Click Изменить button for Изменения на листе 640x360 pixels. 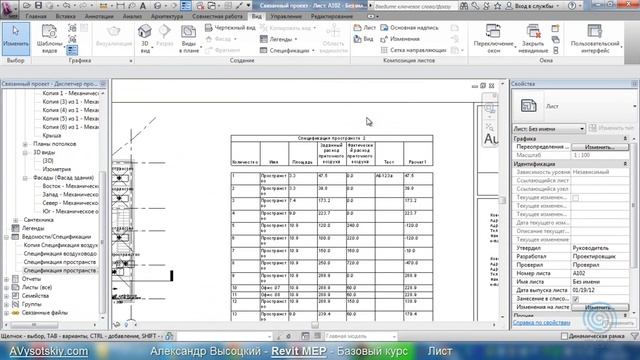[x=600, y=307]
